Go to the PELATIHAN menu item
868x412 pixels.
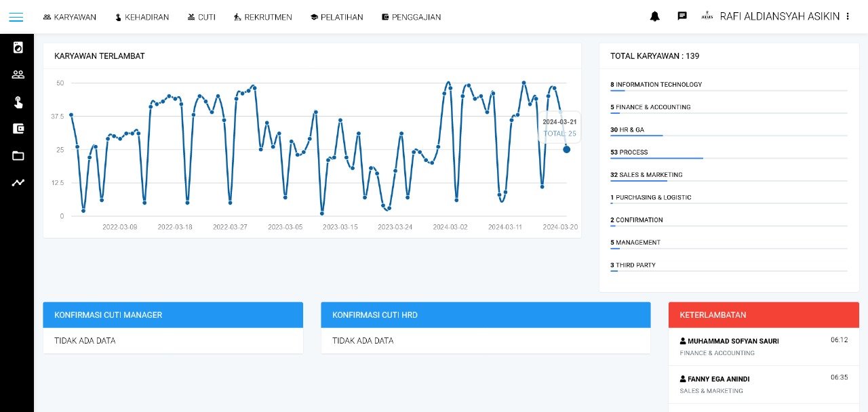[336, 17]
